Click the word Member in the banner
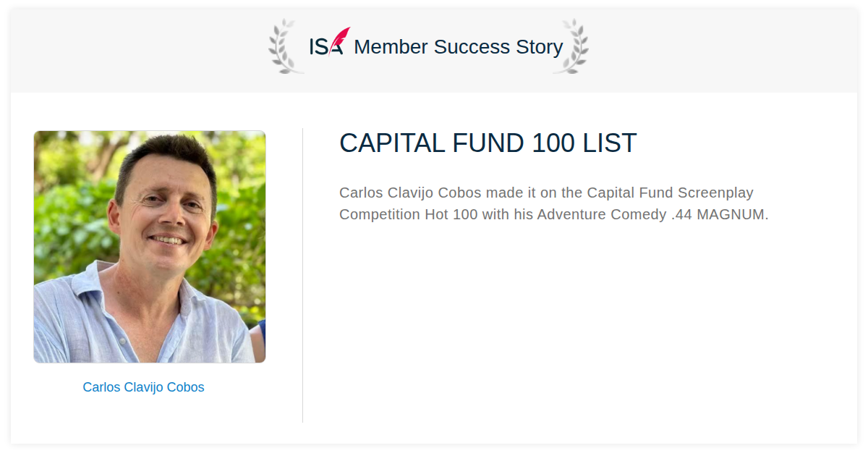The width and height of the screenshot is (868, 456). tap(391, 47)
